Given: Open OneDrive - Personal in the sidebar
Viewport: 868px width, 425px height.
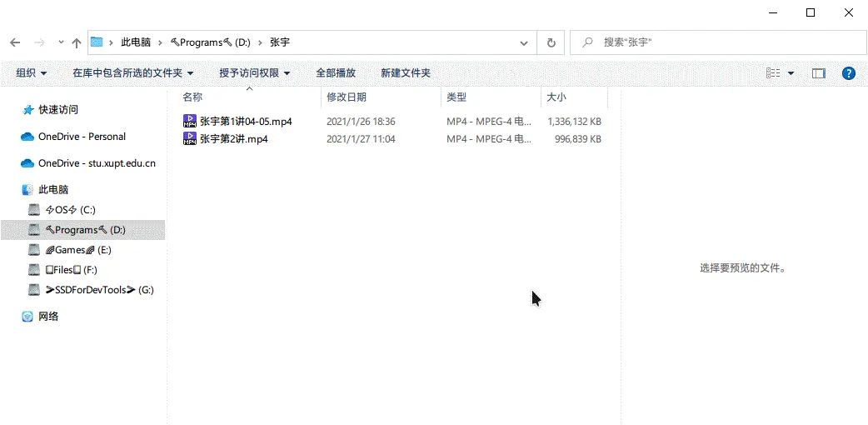Looking at the screenshot, I should tap(82, 137).
